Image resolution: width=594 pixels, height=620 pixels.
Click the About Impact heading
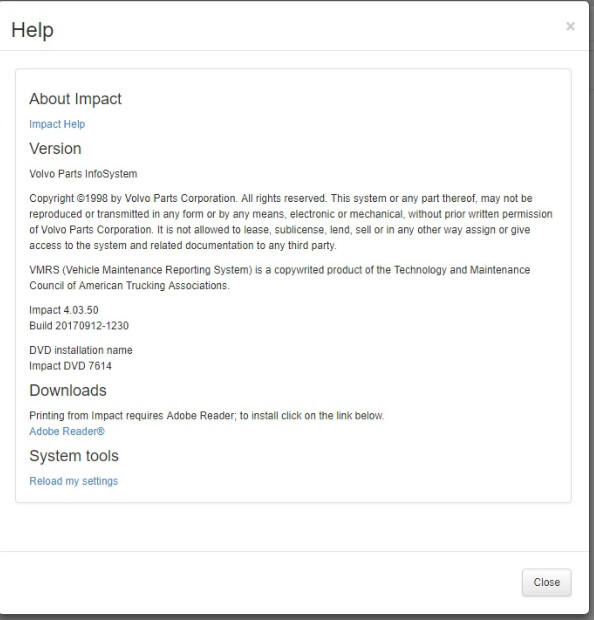(75, 99)
